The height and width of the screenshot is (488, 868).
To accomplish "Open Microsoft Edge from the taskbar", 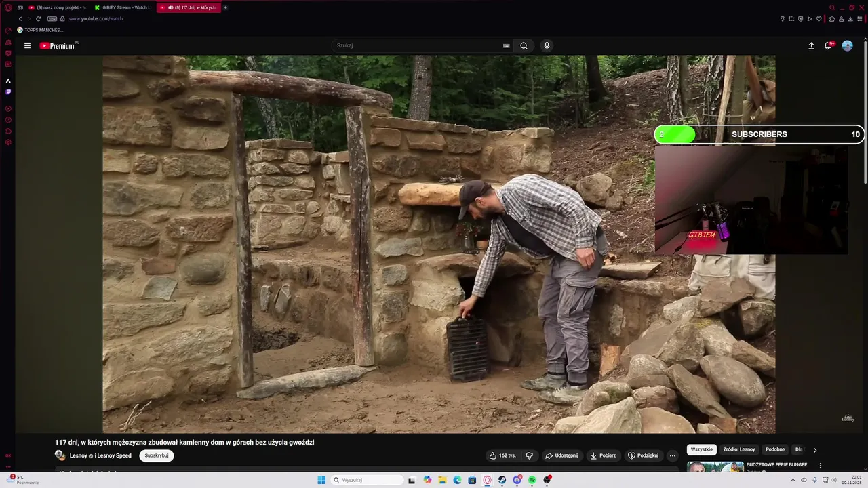I will (457, 480).
